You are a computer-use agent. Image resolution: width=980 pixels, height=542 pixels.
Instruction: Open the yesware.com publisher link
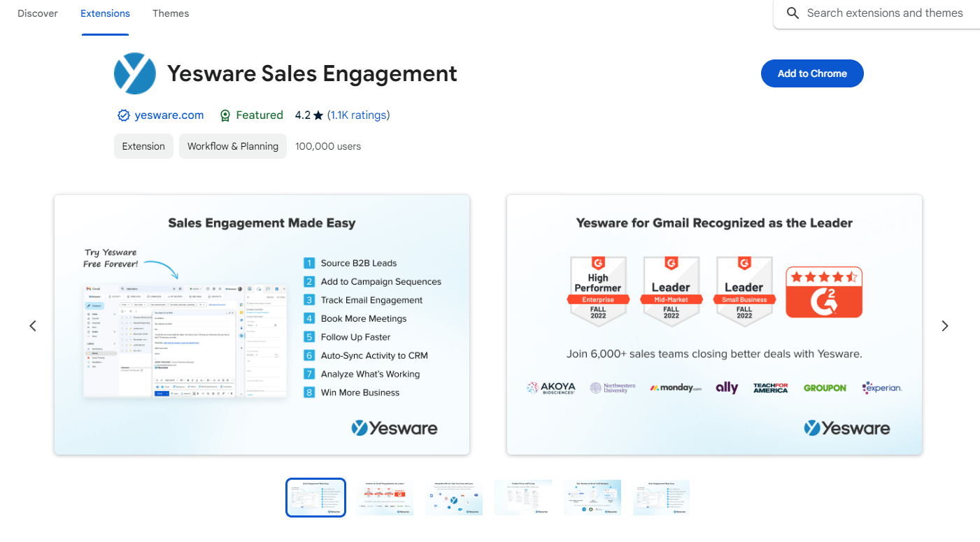tap(169, 115)
